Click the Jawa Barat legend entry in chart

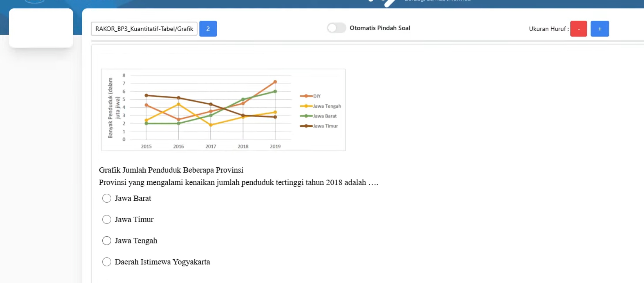click(318, 116)
